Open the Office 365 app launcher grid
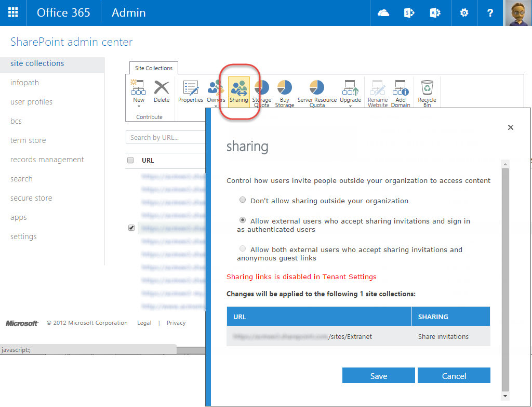 point(13,12)
